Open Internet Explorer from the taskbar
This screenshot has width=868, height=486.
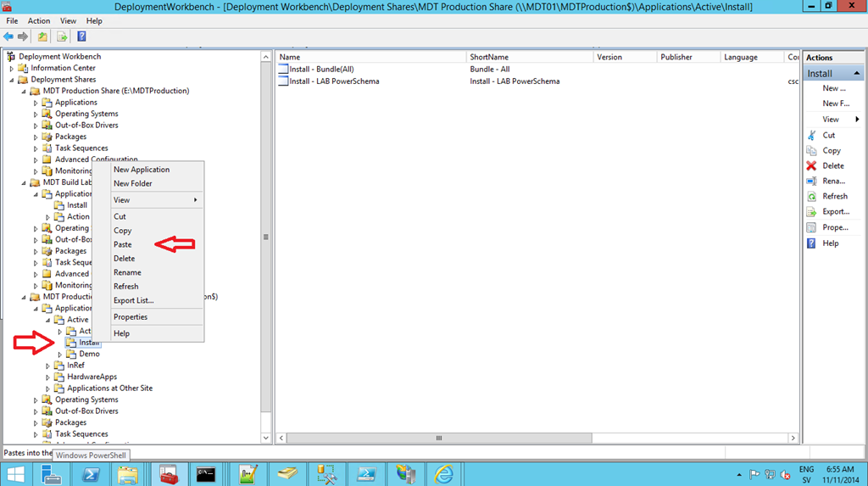443,473
